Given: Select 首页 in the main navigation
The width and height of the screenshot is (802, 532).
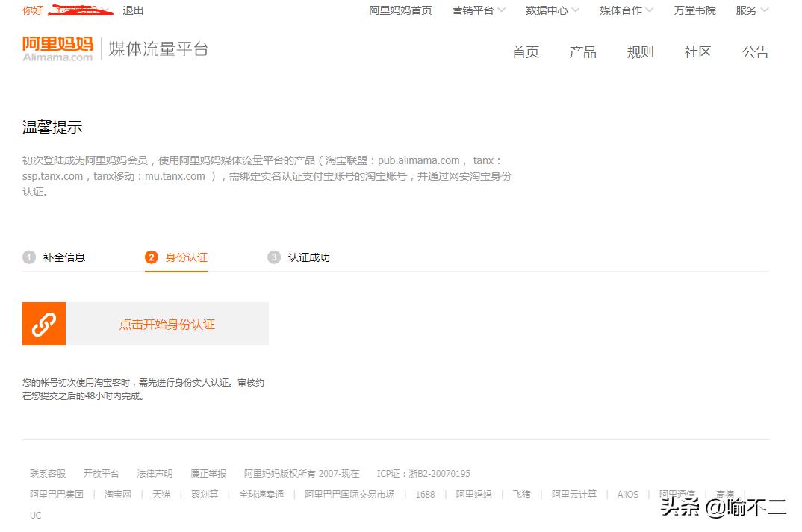Looking at the screenshot, I should pyautogui.click(x=526, y=52).
